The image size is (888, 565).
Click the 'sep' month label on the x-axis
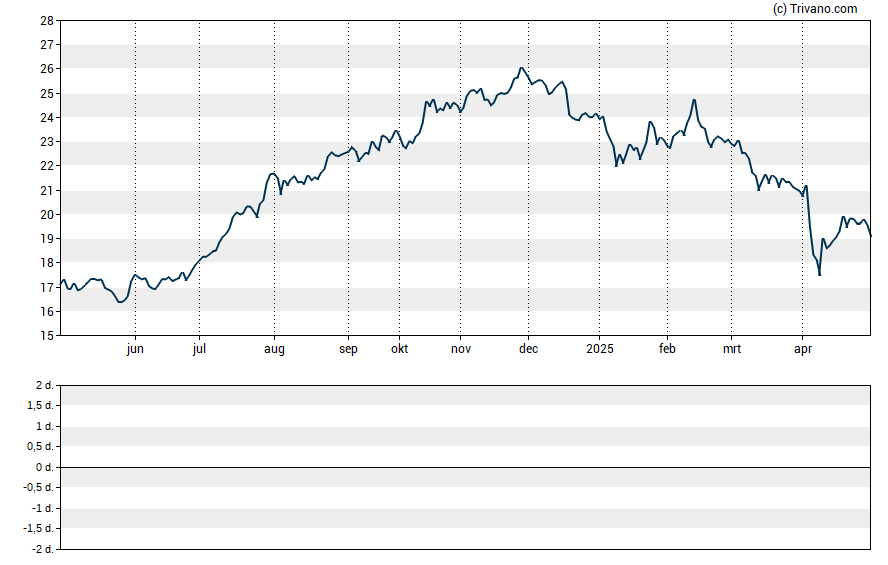(348, 349)
